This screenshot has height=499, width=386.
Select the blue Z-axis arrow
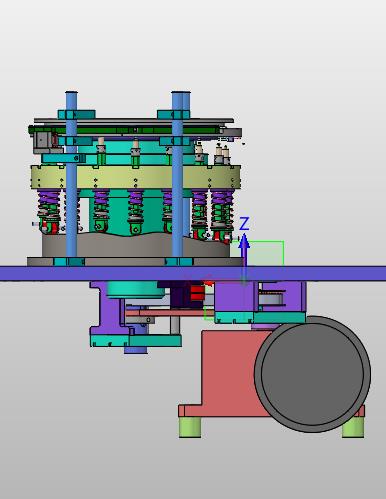click(x=245, y=258)
